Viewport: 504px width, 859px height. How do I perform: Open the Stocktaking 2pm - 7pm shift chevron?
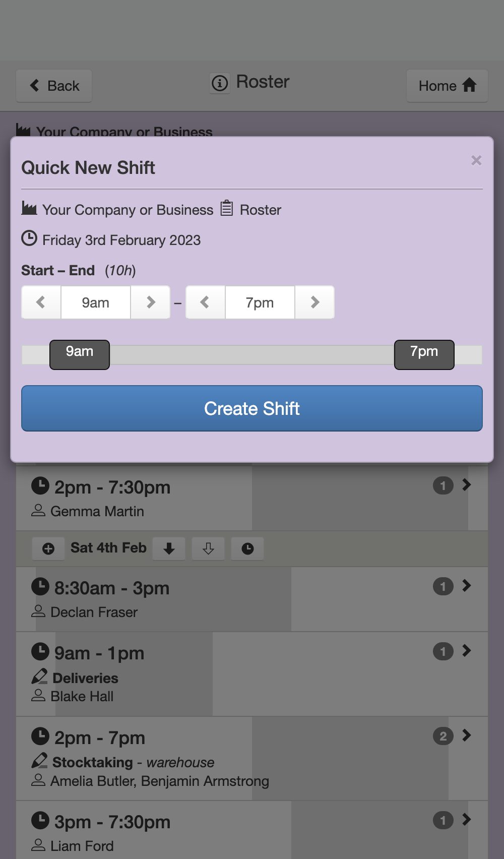467,735
